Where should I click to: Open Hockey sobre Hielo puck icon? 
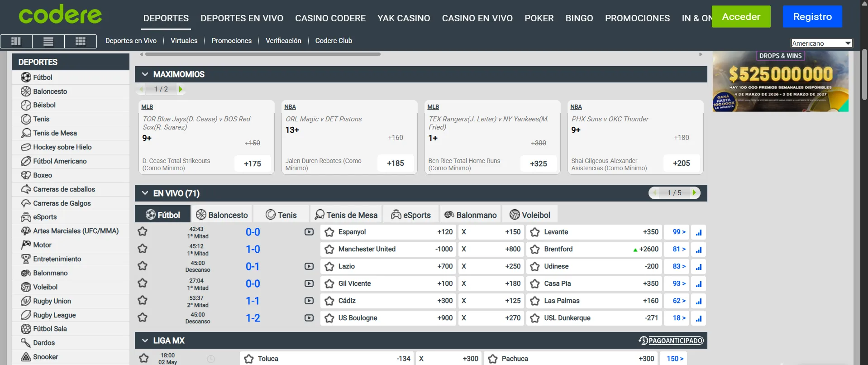point(26,147)
